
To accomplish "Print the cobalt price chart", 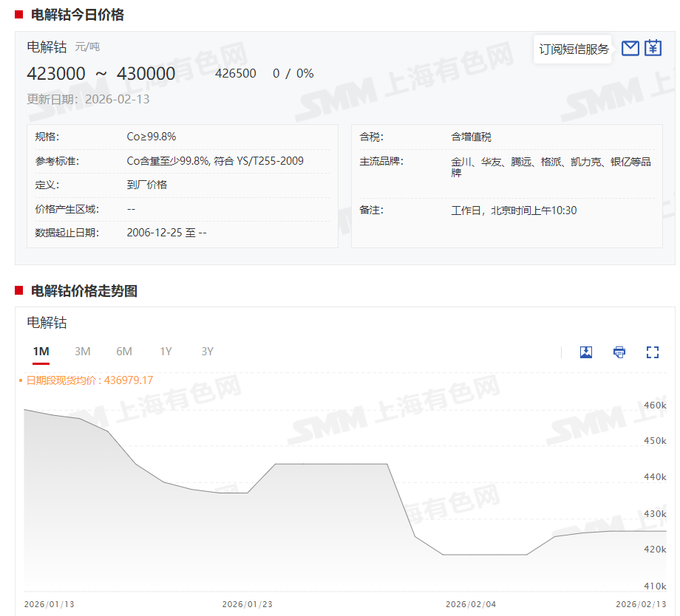I will coord(619,352).
